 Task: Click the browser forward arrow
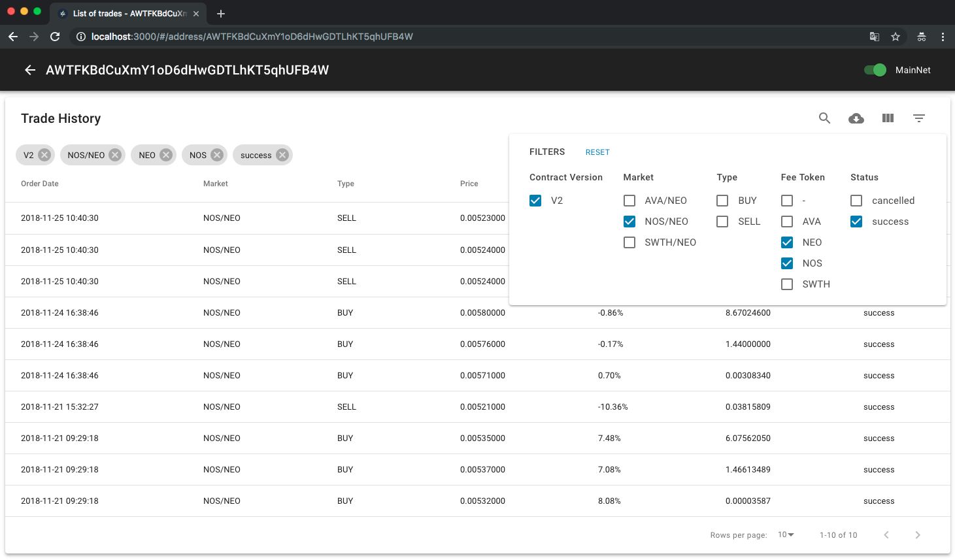[34, 37]
